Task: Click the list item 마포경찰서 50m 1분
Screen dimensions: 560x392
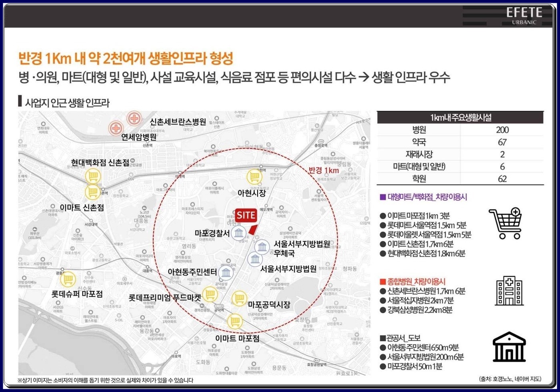Action: pos(412,366)
